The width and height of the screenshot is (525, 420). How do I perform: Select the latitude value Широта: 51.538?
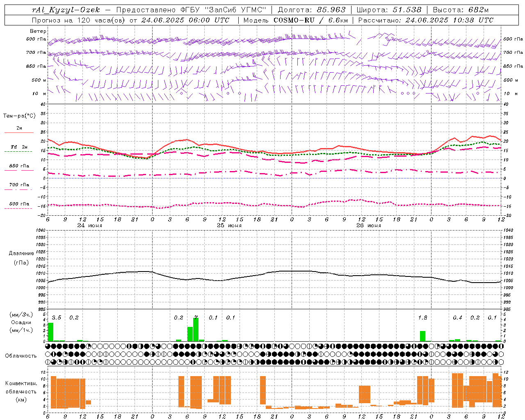[x=389, y=10]
